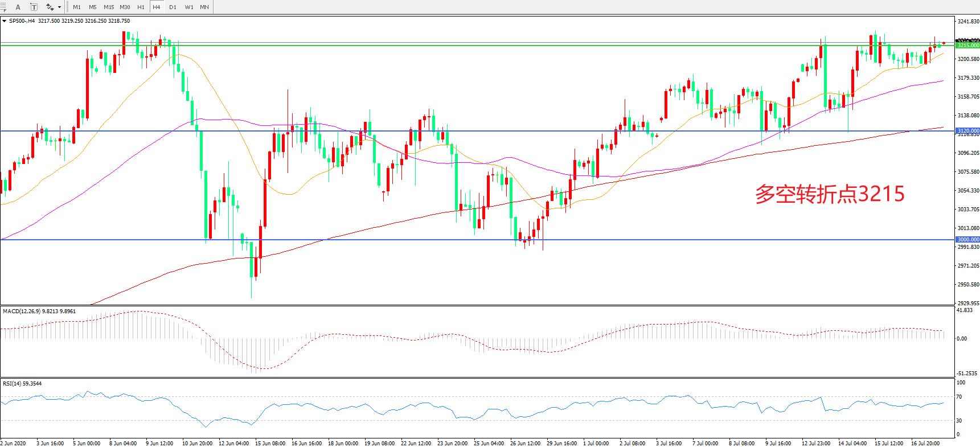Select the M30 timeframe button

tap(125, 7)
